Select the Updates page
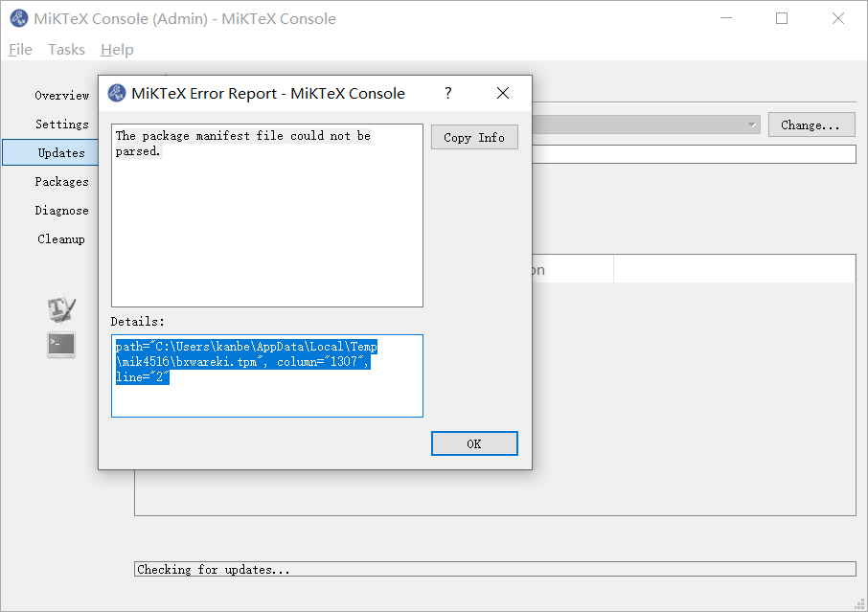 point(59,152)
